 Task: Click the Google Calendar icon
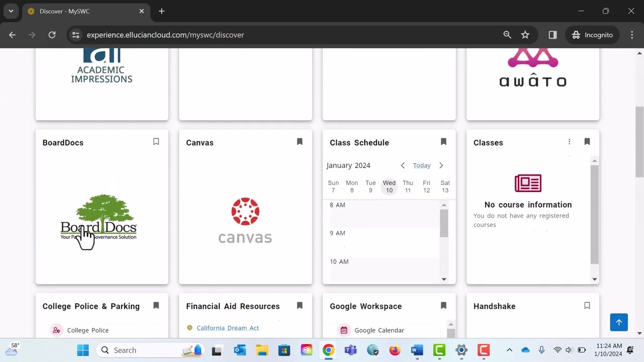coord(344,330)
